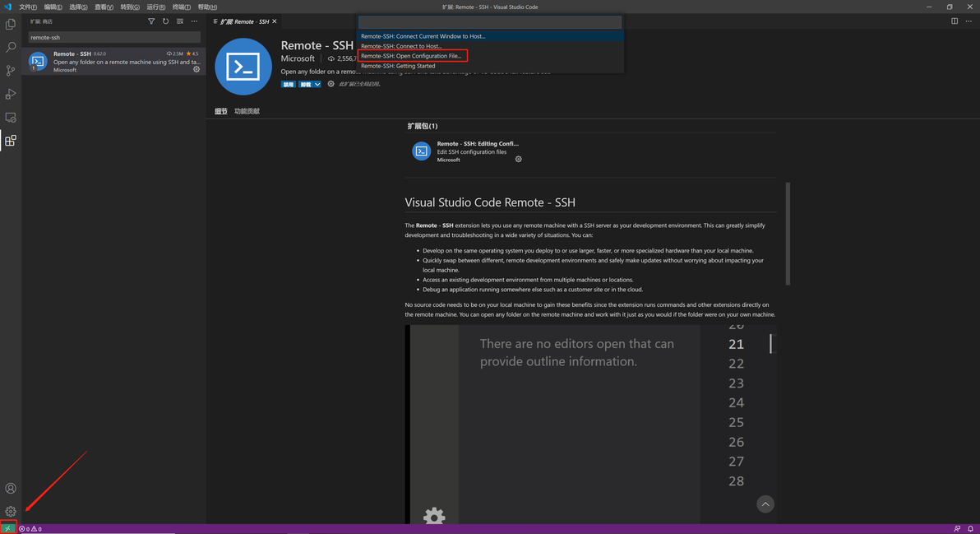Image resolution: width=980 pixels, height=534 pixels.
Task: Clear extensions search results icon
Action: [x=180, y=21]
